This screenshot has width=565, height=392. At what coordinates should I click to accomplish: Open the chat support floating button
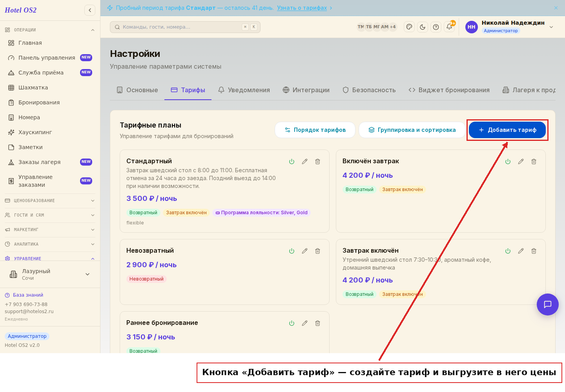(548, 304)
